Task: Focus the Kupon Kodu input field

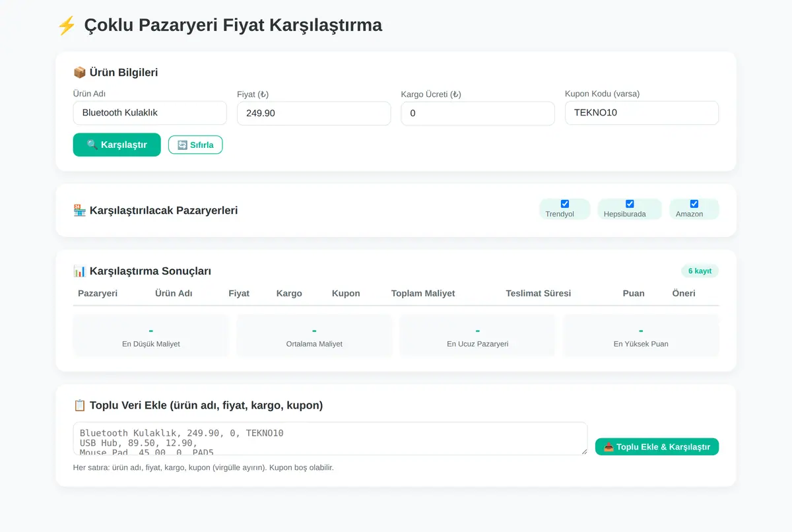Action: click(642, 113)
